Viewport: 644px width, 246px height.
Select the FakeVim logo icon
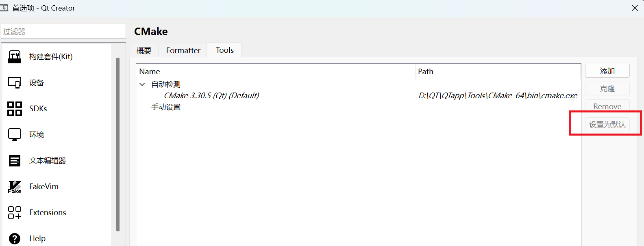point(15,187)
